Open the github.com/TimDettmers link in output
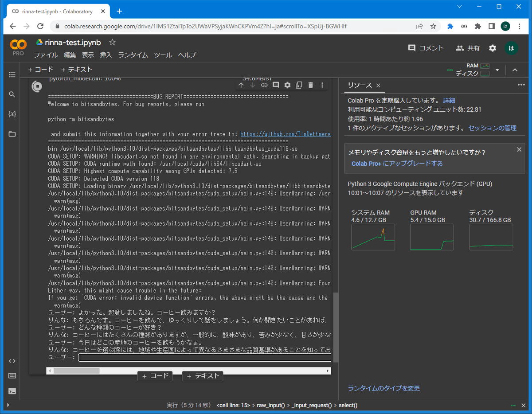This screenshot has height=414, width=532. point(286,134)
